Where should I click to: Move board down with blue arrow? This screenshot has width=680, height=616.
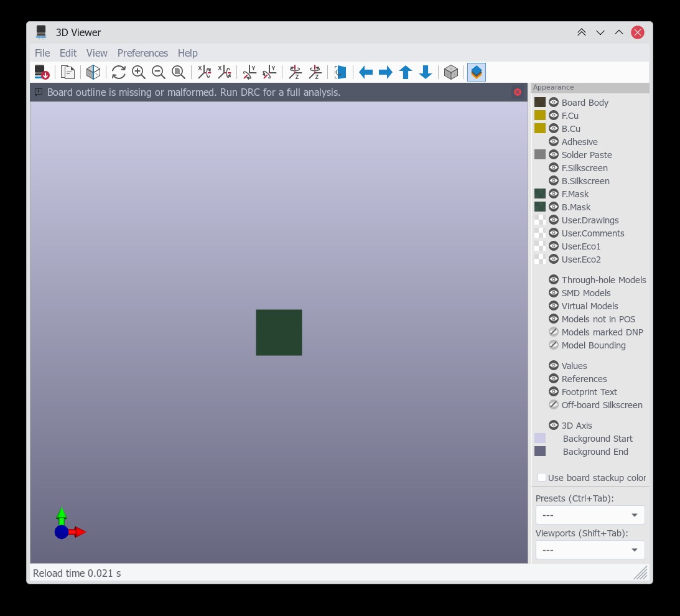pos(426,72)
